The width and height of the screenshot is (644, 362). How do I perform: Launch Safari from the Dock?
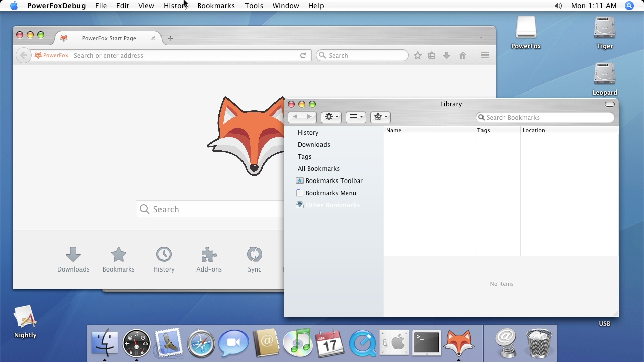(x=201, y=343)
